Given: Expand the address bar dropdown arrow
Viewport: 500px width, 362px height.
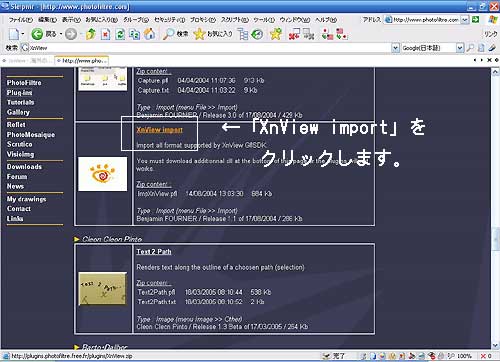Looking at the screenshot, I should coord(465,20).
